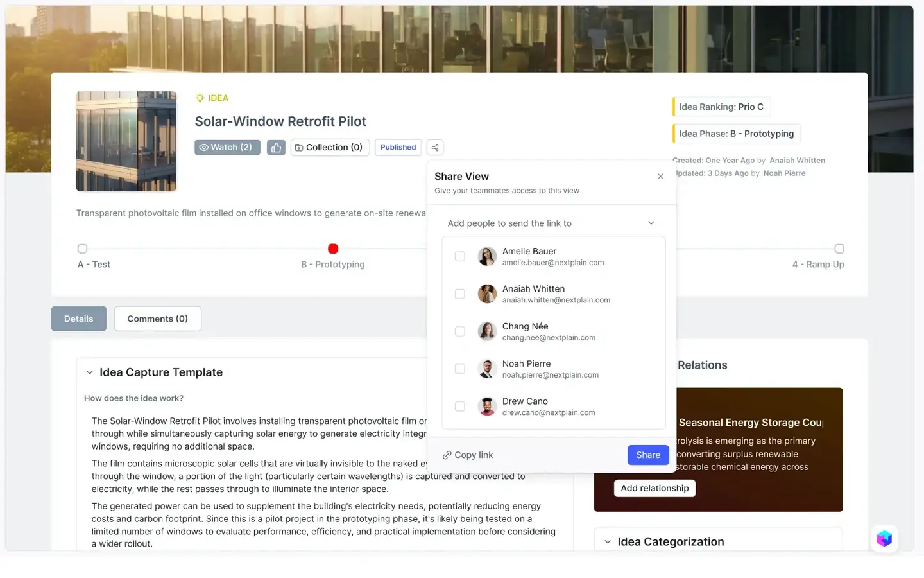Viewport: 924px width, 578px height.
Task: Tick the Noah Pierre checkbox
Action: pos(460,369)
